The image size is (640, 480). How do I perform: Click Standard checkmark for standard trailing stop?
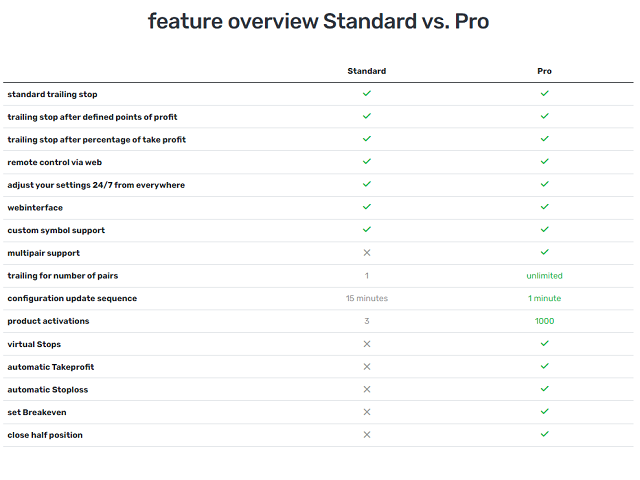pos(367,93)
